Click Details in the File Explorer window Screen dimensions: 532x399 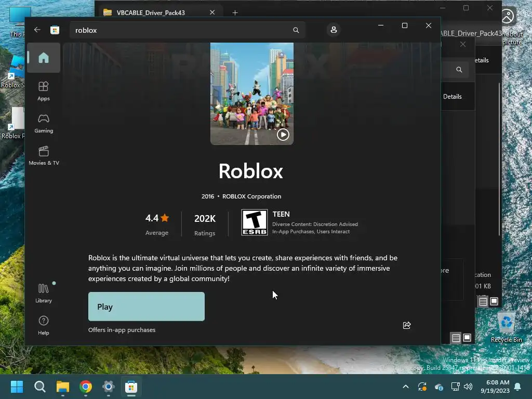[453, 97]
